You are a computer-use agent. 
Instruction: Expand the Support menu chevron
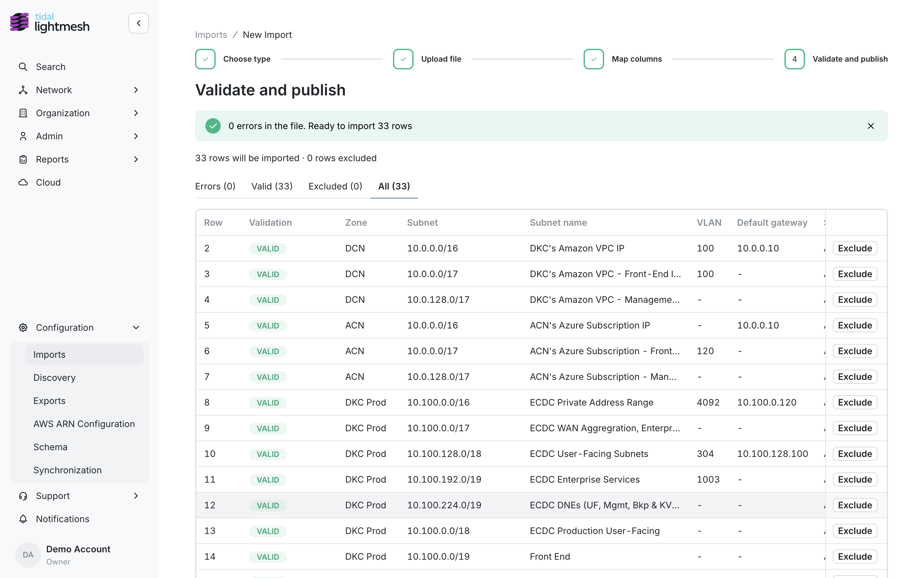coord(136,496)
